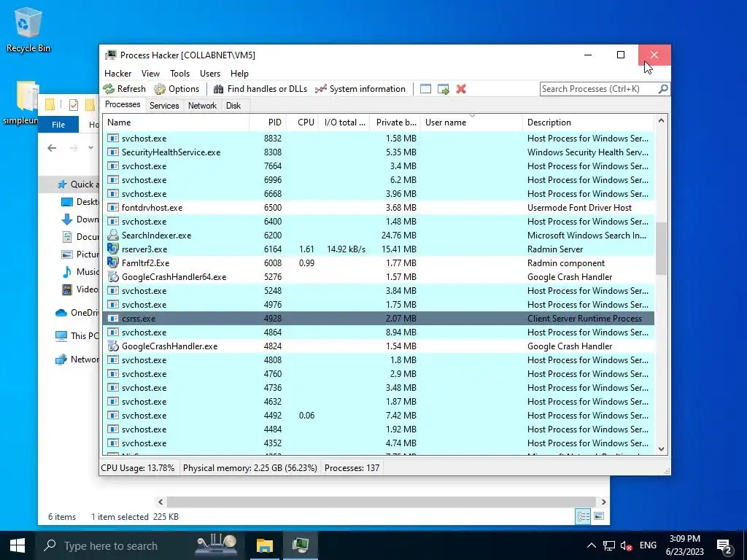The image size is (747, 560).
Task: Open Downloads in File Explorer sidebar
Action: pyautogui.click(x=80, y=219)
